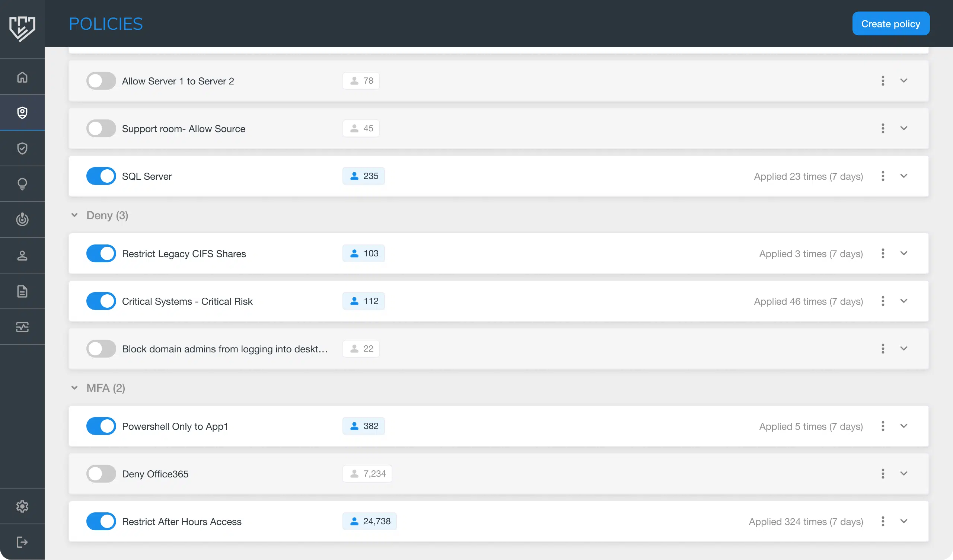Open the home icon in sidebar
This screenshot has height=560, width=953.
(x=22, y=77)
